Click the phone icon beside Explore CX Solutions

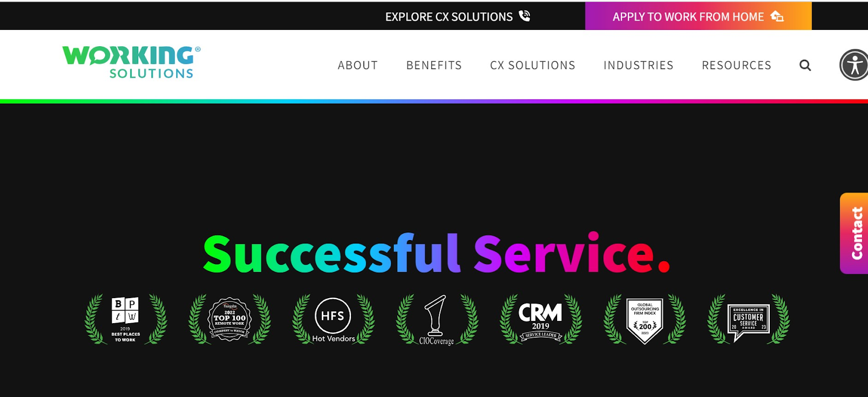coord(524,16)
